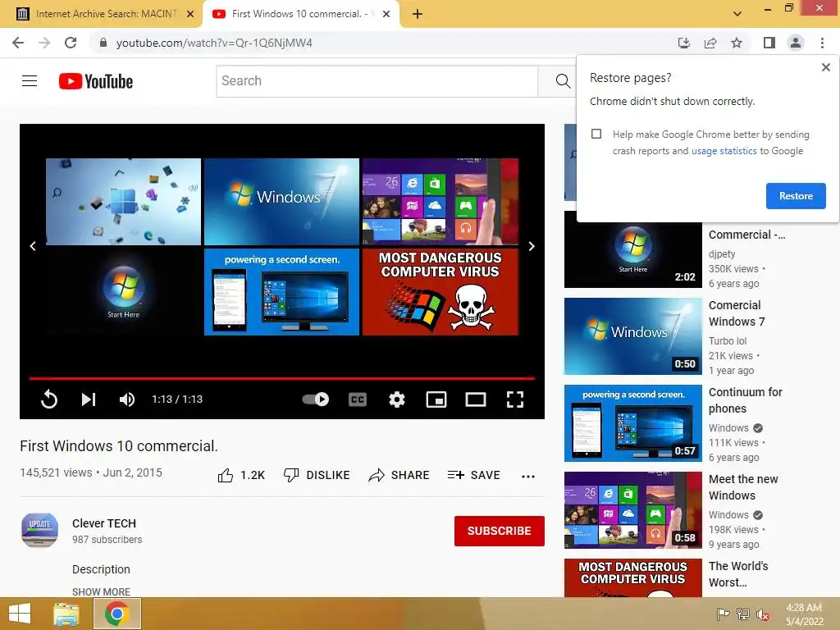840x630 pixels.
Task: Switch to Internet Archive Search tab
Action: point(106,14)
